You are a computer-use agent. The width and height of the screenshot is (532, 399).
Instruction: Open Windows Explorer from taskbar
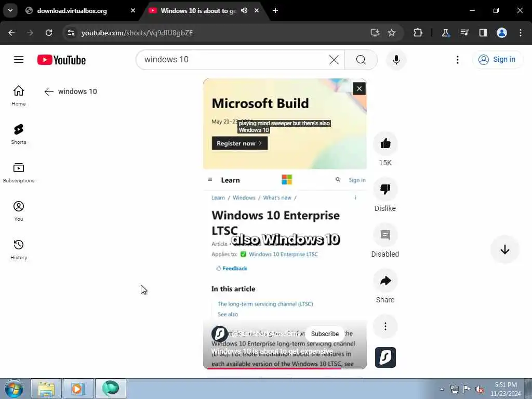46,389
